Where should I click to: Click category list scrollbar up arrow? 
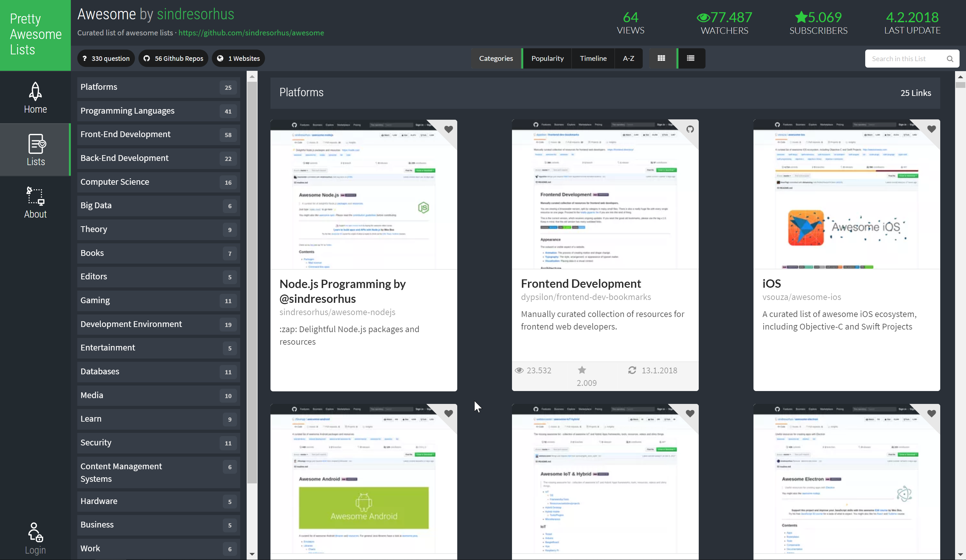click(x=252, y=77)
